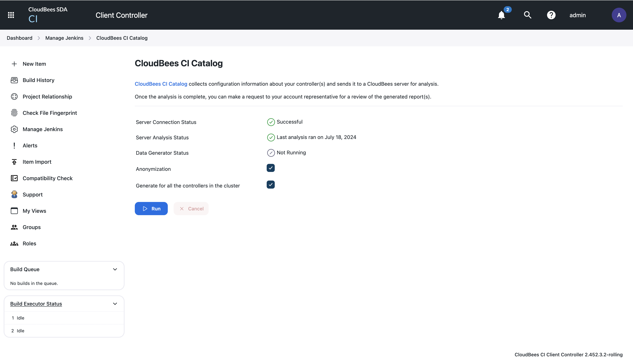Open Groups sidebar entry
Image resolution: width=633 pixels, height=364 pixels.
coord(32,227)
